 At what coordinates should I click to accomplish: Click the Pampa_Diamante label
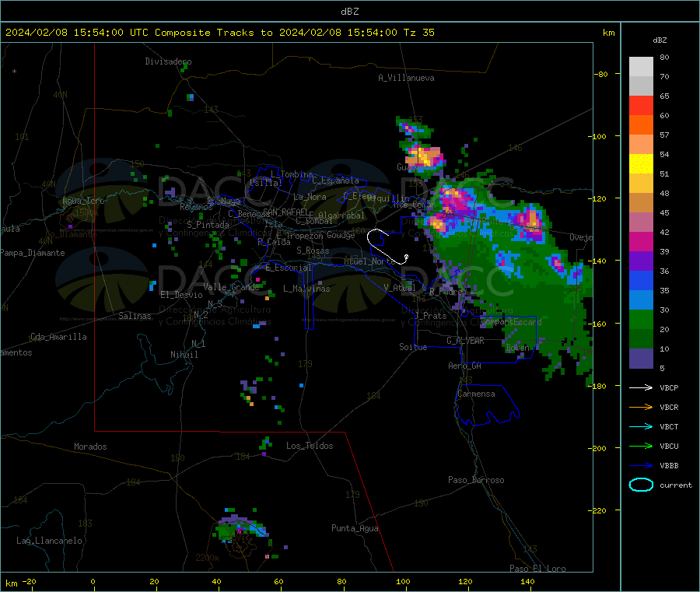click(33, 253)
